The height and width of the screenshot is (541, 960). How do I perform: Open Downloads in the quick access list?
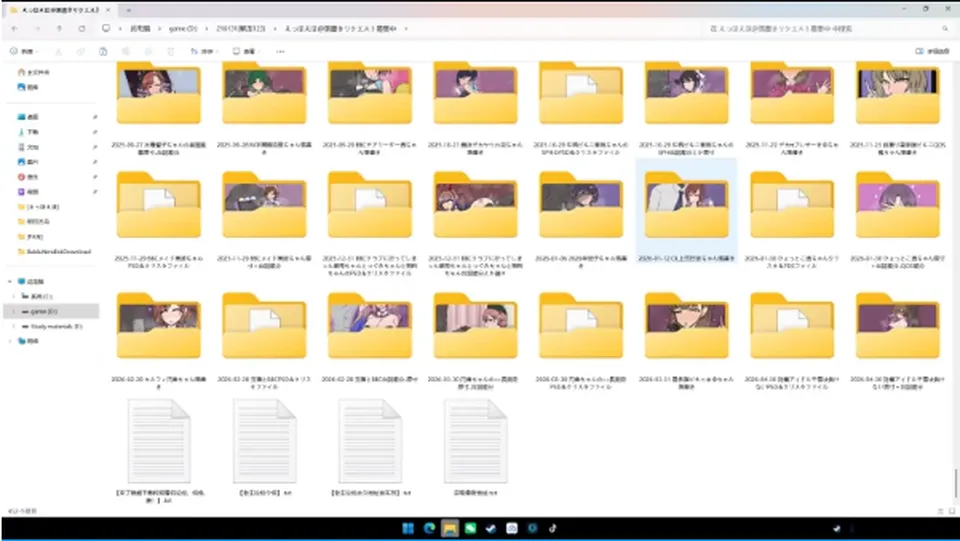point(28,132)
